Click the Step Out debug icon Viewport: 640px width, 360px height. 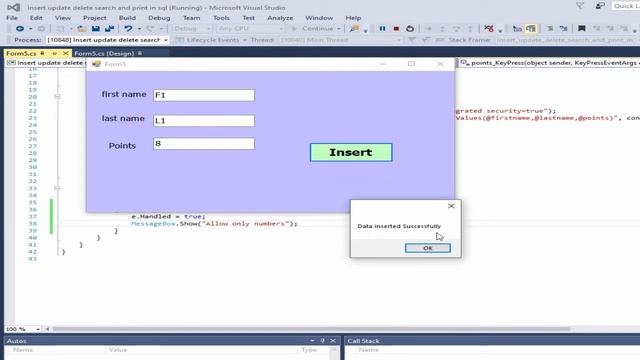(x=470, y=29)
